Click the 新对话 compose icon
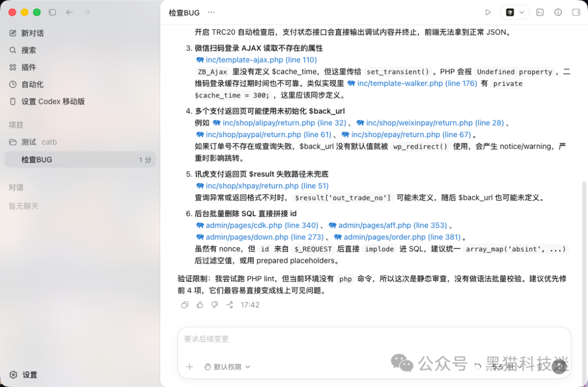 [13, 33]
